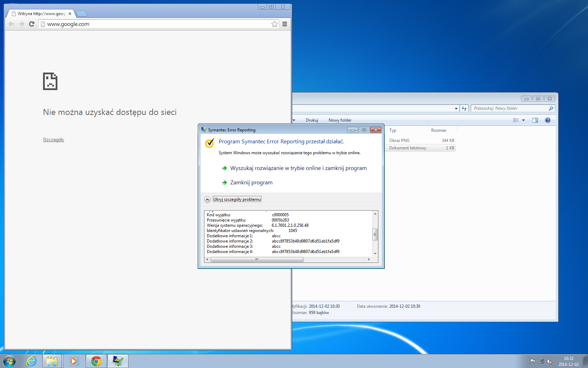588x368 pixels.
Task: Click Chrome's forward arrow
Action: click(21, 24)
